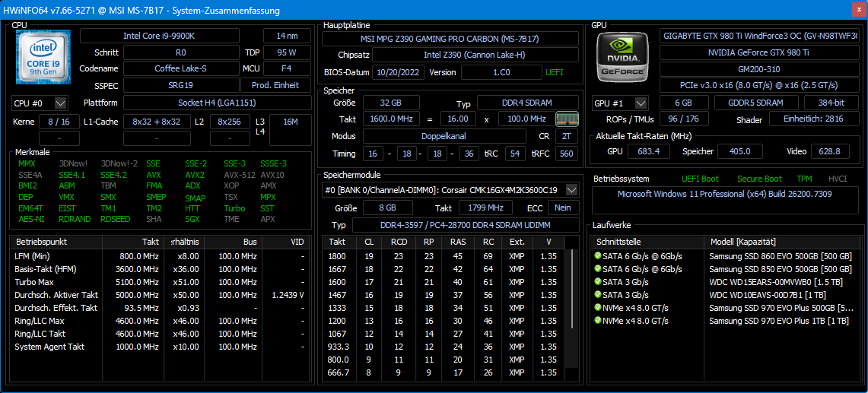The image size is (868, 393).
Task: Click the i9-9900K CPU name field
Action: (169, 36)
